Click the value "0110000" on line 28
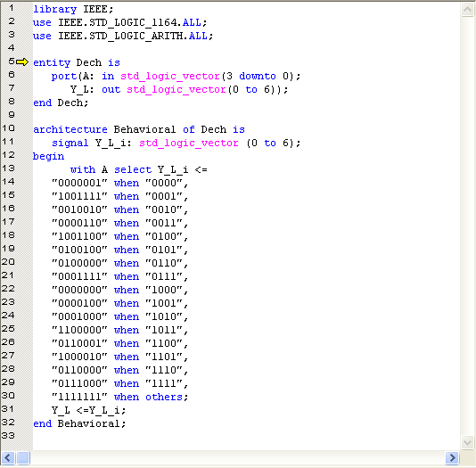This screenshot has height=468, width=476. [79, 370]
